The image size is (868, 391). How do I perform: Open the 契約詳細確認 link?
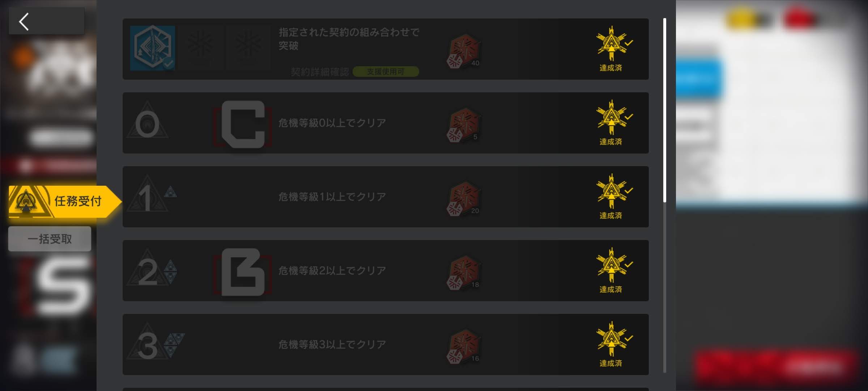pos(320,72)
